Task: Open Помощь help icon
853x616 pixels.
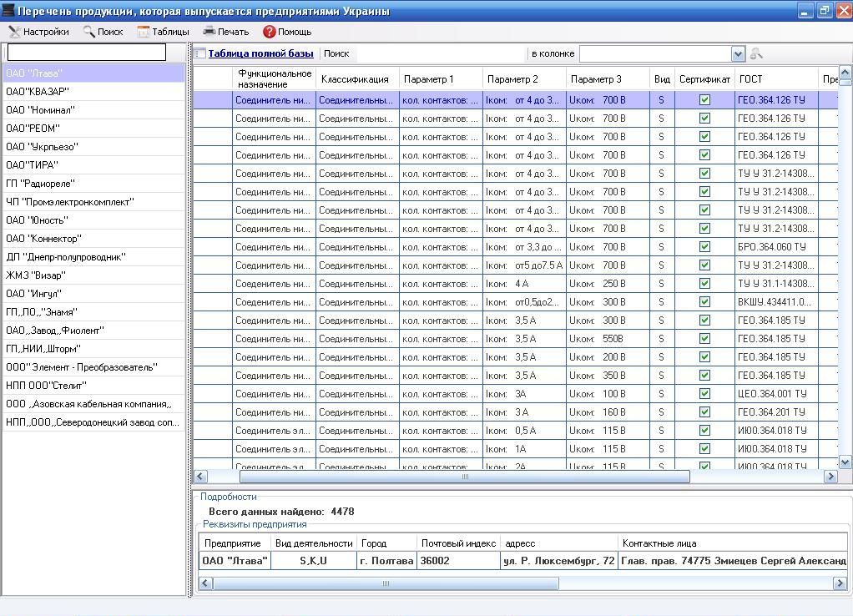Action: pyautogui.click(x=269, y=32)
